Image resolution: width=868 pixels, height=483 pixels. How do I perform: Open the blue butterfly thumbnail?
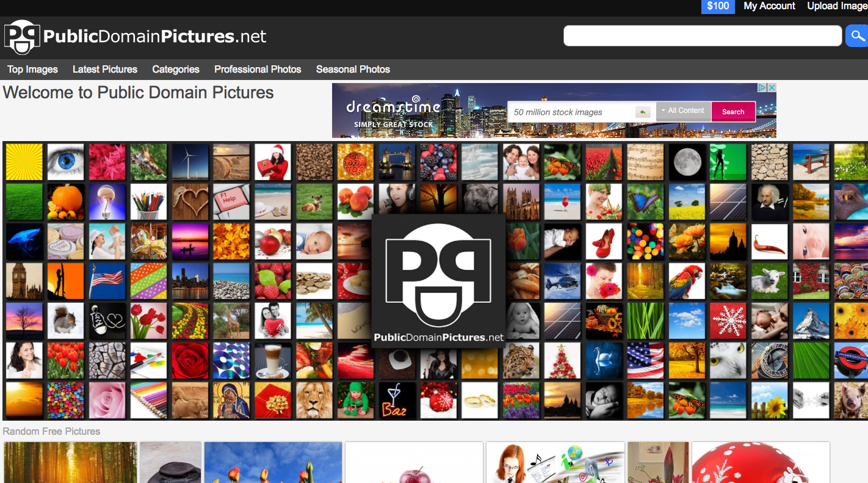tap(645, 202)
